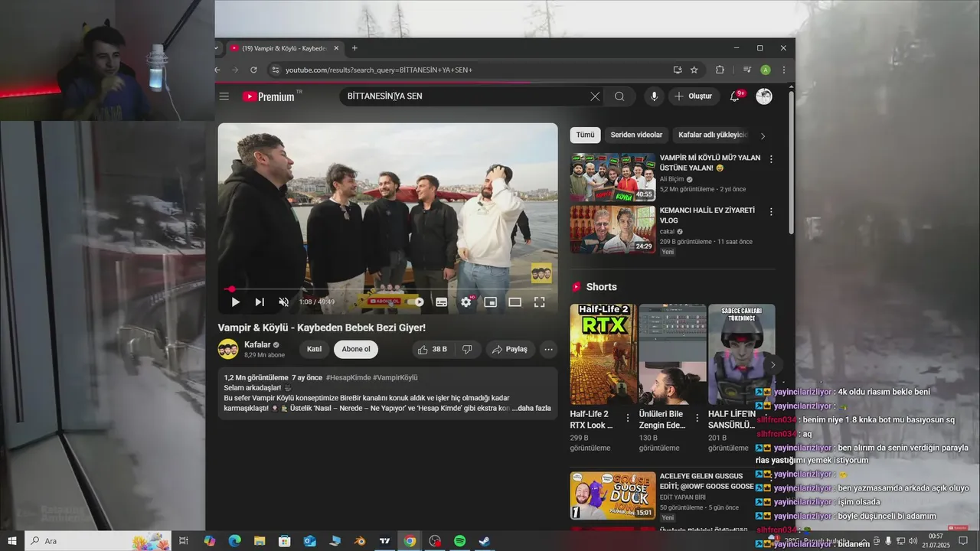Toggle theater mode in the player

tap(515, 302)
